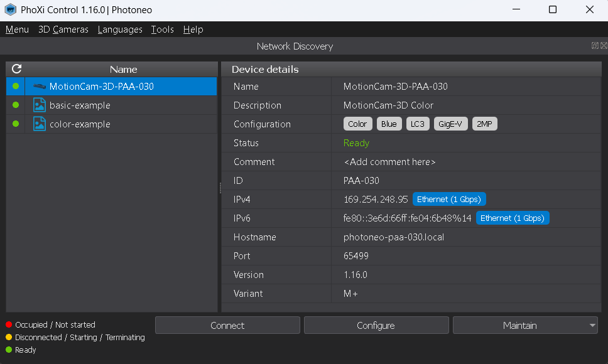Click the ID value PAA-030

click(x=361, y=181)
